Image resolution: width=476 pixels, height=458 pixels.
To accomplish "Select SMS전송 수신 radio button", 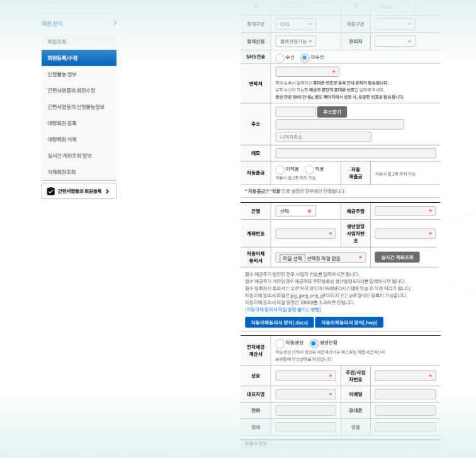I will (x=280, y=57).
